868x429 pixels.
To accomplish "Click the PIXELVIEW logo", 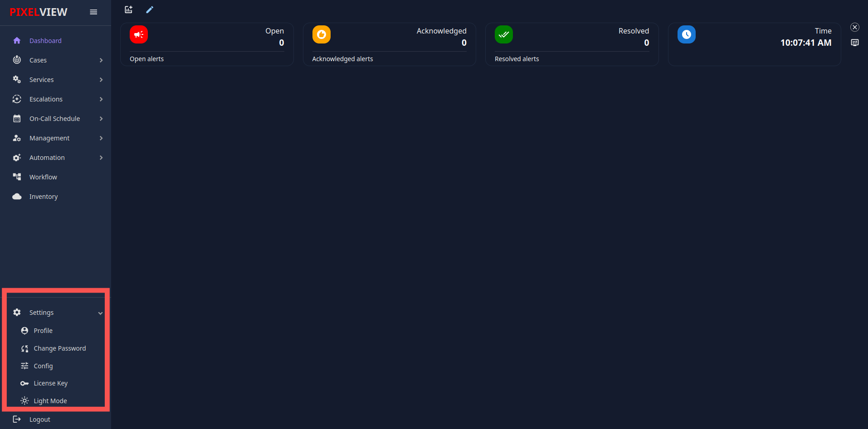I will pyautogui.click(x=39, y=12).
